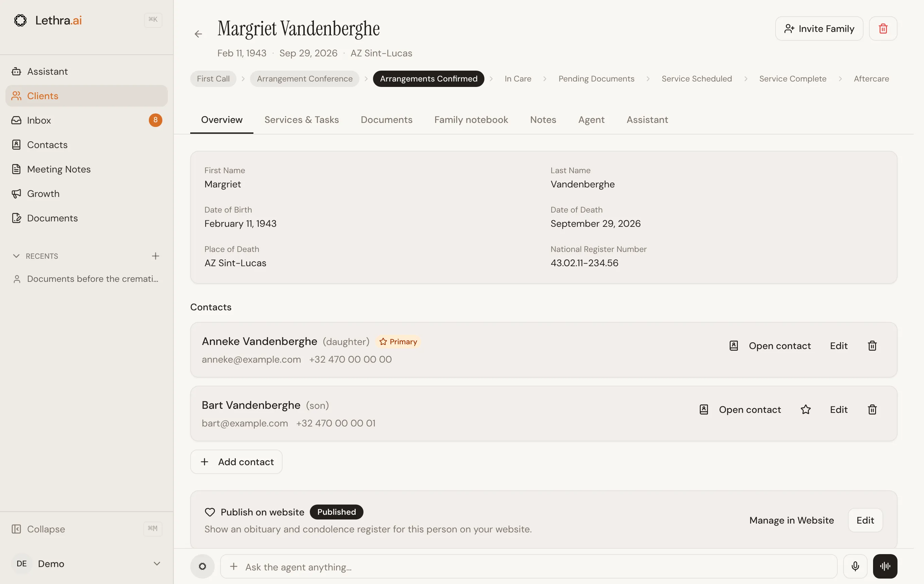Screen dimensions: 924x584
Task: Click the email anneke@example.com
Action: pos(251,360)
